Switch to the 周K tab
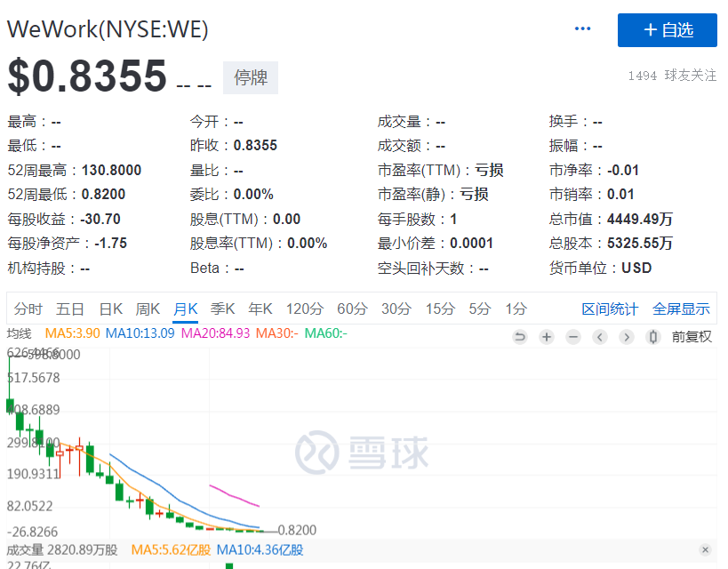Image resolution: width=728 pixels, height=569 pixels. (148, 309)
